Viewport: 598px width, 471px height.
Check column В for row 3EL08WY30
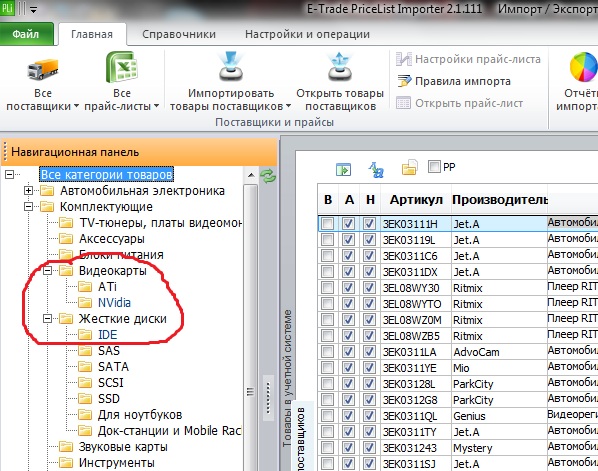(327, 288)
